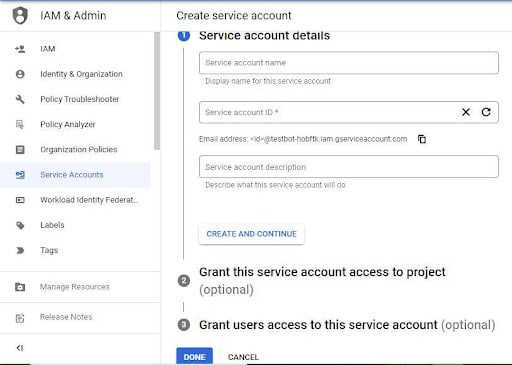Click the Service Accounts sidebar icon

coord(20,175)
